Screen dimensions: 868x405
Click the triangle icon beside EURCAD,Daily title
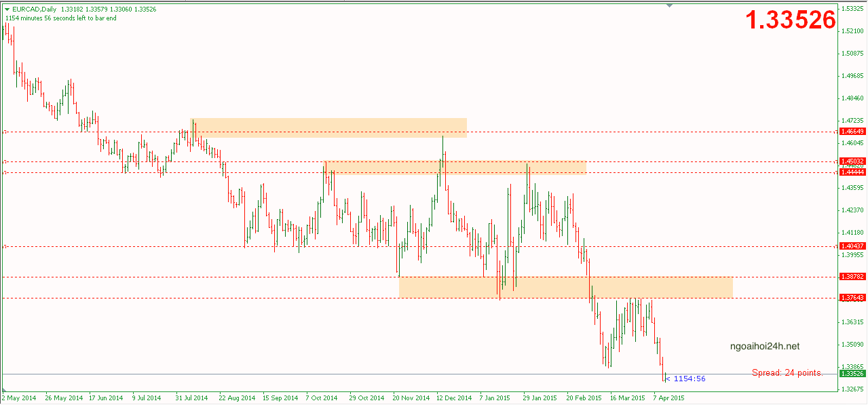[x=7, y=9]
